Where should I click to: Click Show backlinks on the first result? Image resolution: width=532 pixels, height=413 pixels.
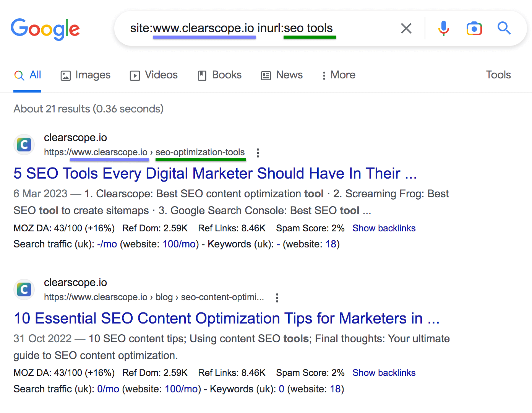384,228
